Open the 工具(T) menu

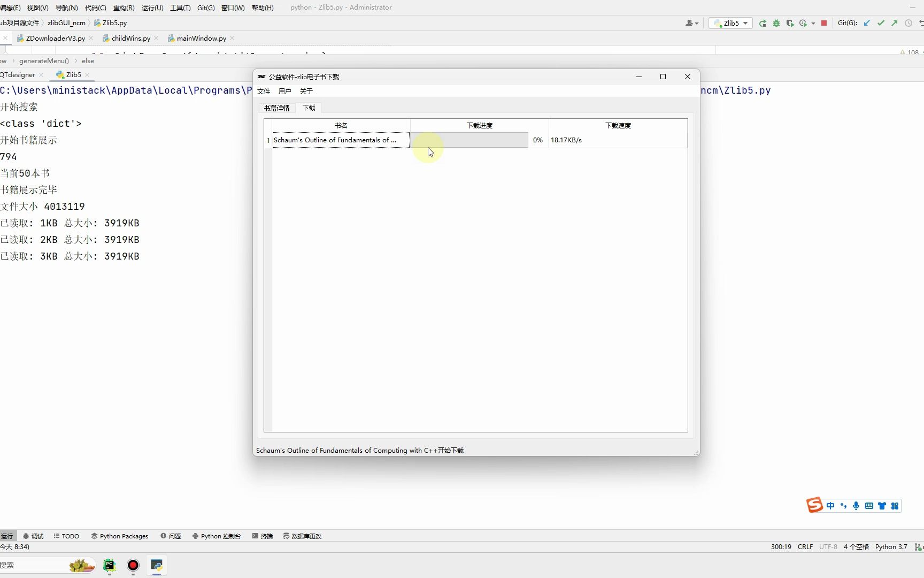coord(180,7)
